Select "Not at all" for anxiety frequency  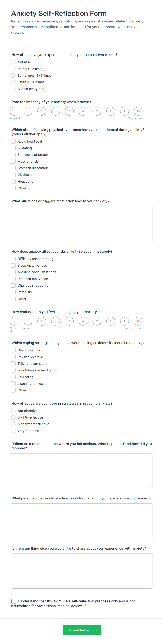click(x=13, y=62)
